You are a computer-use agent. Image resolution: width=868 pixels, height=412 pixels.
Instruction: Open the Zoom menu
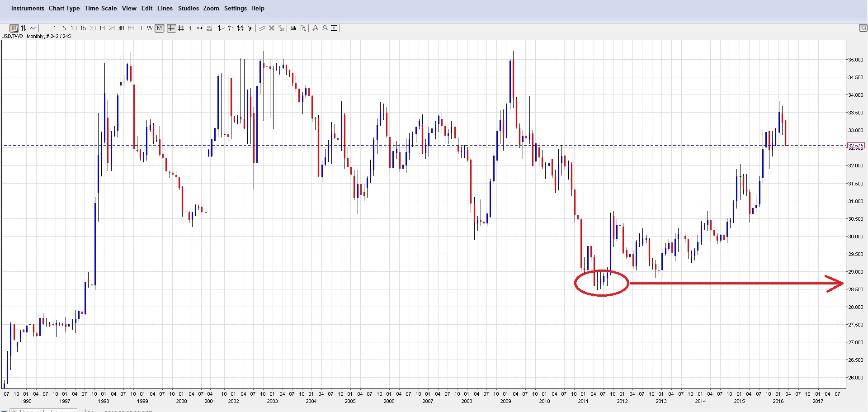tap(211, 8)
